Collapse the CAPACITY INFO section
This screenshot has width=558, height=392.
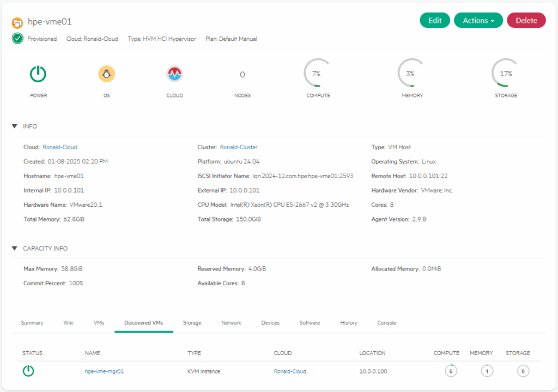point(15,248)
